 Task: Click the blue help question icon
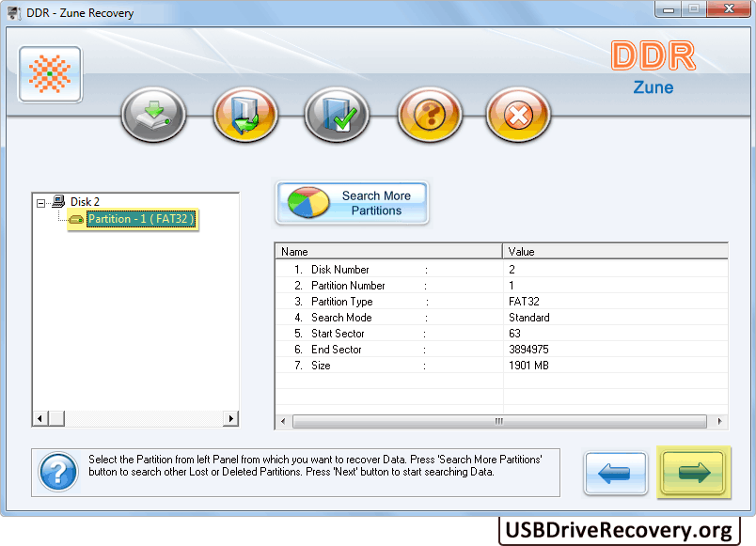(x=58, y=473)
